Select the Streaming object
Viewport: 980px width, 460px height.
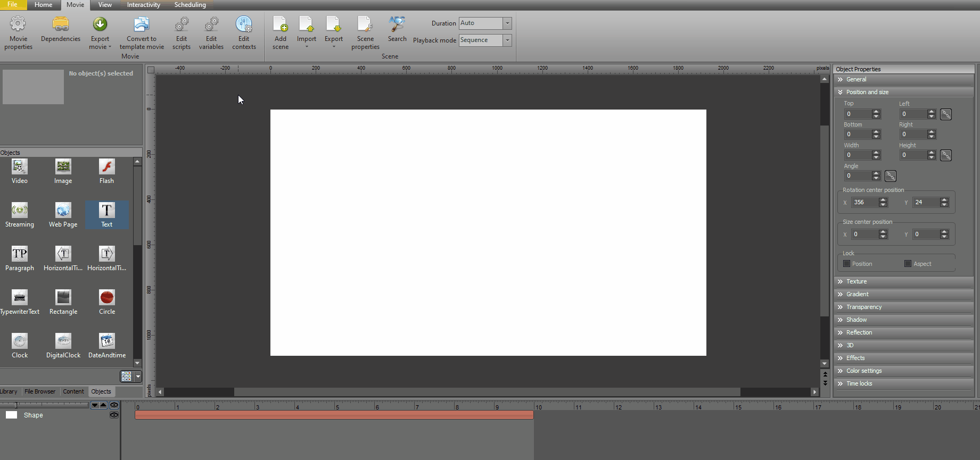pos(20,215)
